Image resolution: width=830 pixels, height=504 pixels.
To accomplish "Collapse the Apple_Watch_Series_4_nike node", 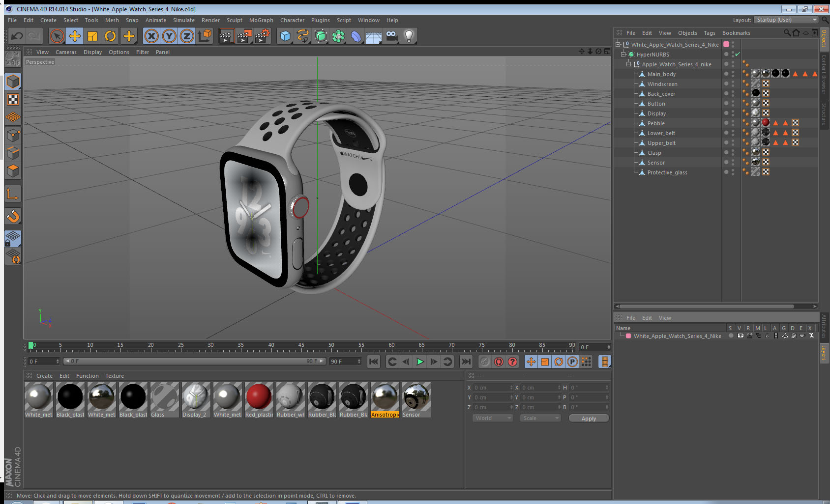I will tap(628, 64).
